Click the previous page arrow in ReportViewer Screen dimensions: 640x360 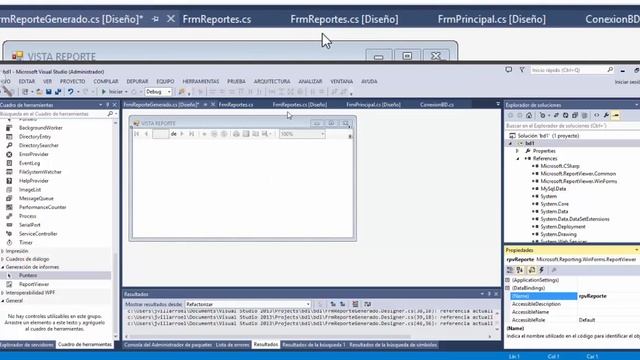coord(146,134)
